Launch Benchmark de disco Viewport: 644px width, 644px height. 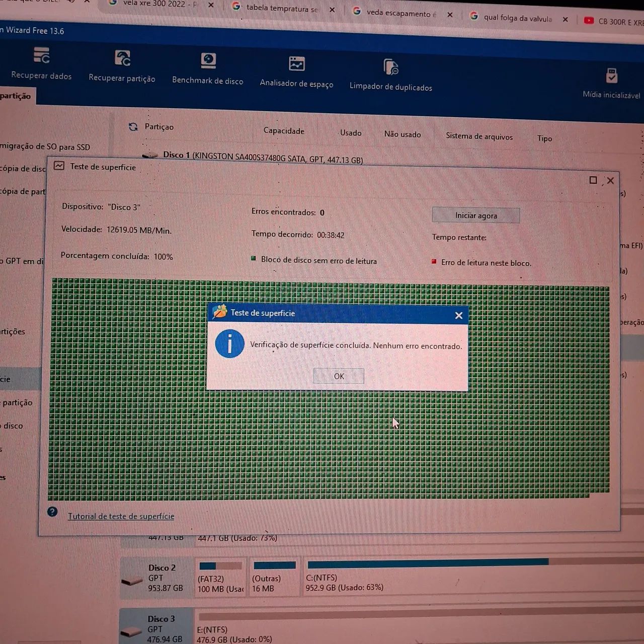coord(207,68)
